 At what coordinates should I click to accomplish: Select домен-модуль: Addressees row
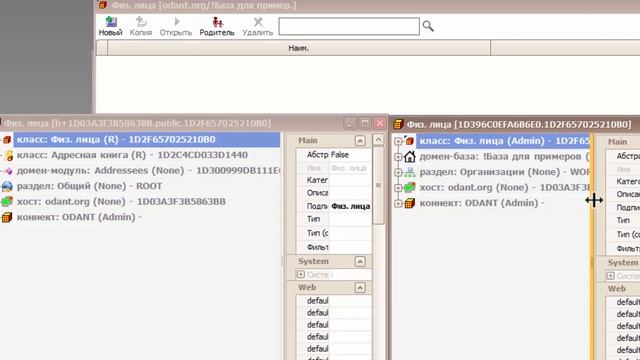[148, 171]
